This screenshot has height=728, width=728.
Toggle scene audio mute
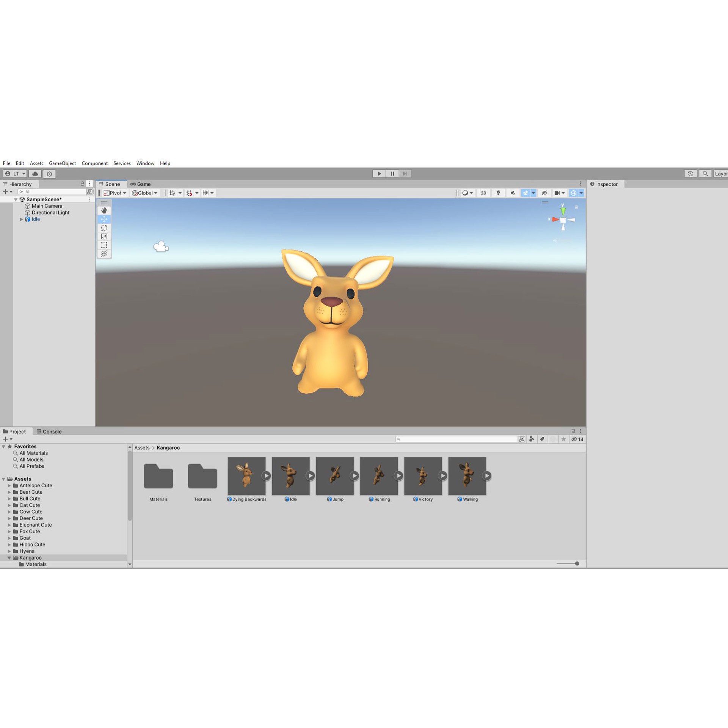tap(513, 193)
